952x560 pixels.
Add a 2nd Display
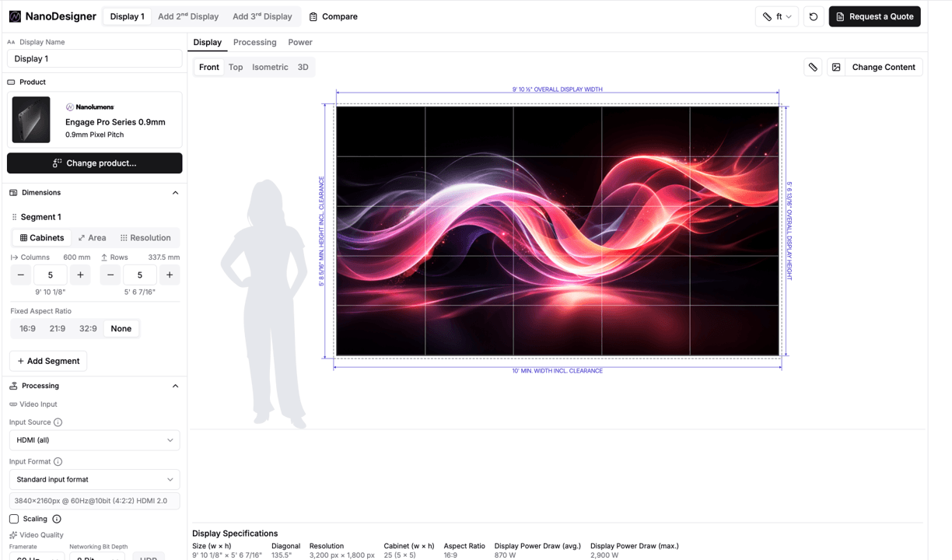(188, 16)
